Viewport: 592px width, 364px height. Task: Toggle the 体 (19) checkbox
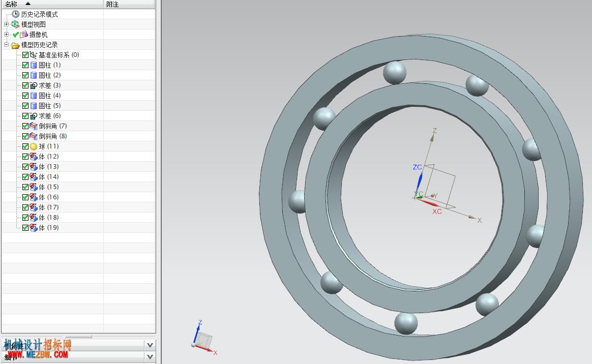click(25, 228)
